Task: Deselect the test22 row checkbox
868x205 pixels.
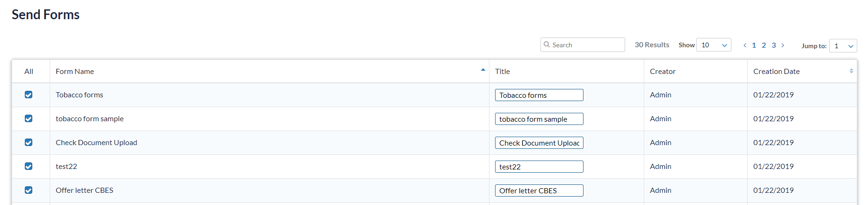Action: tap(29, 166)
